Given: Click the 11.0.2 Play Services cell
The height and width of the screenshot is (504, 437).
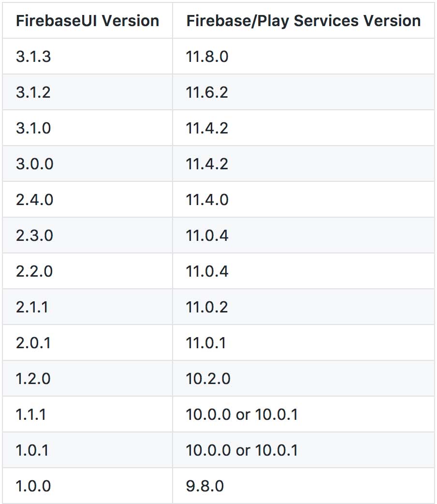Looking at the screenshot, I should 207,307.
